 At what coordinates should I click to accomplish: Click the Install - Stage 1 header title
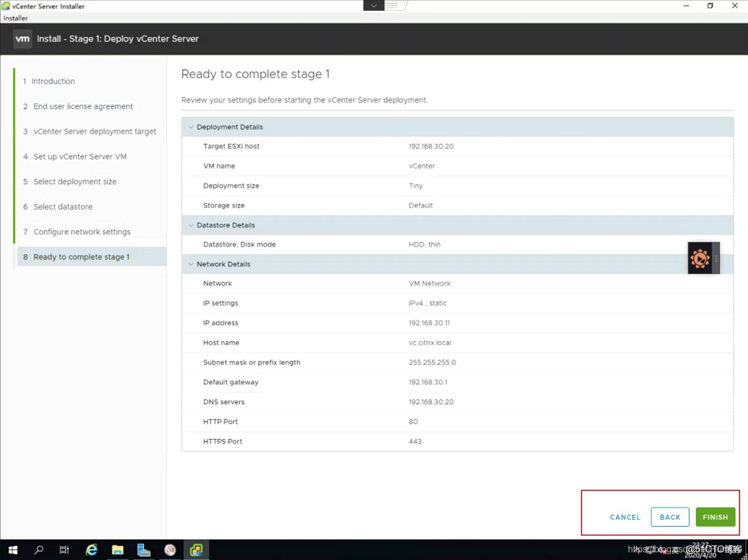118,39
